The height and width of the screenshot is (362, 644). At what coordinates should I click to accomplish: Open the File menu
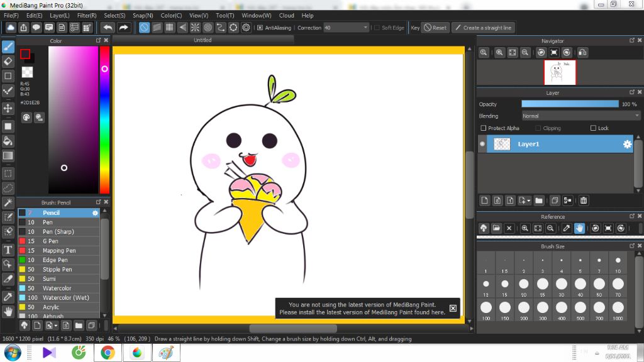(11, 15)
